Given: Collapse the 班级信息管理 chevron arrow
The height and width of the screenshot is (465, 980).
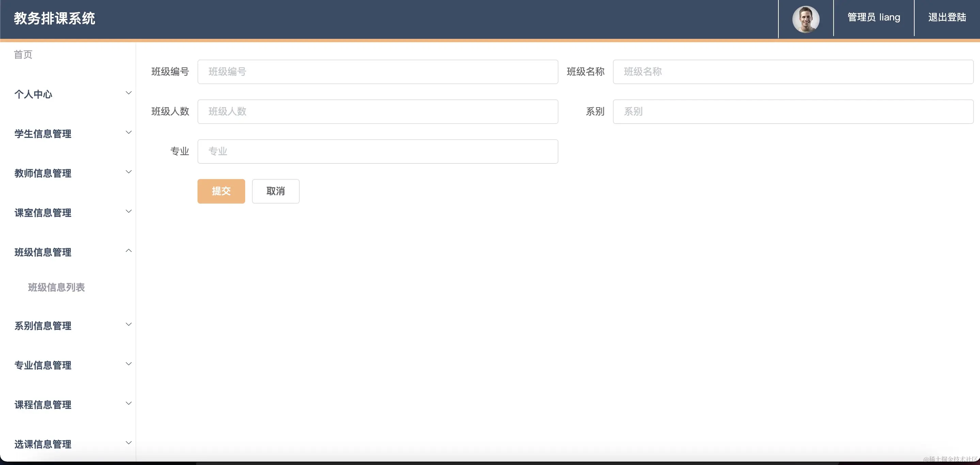Looking at the screenshot, I should click(129, 251).
